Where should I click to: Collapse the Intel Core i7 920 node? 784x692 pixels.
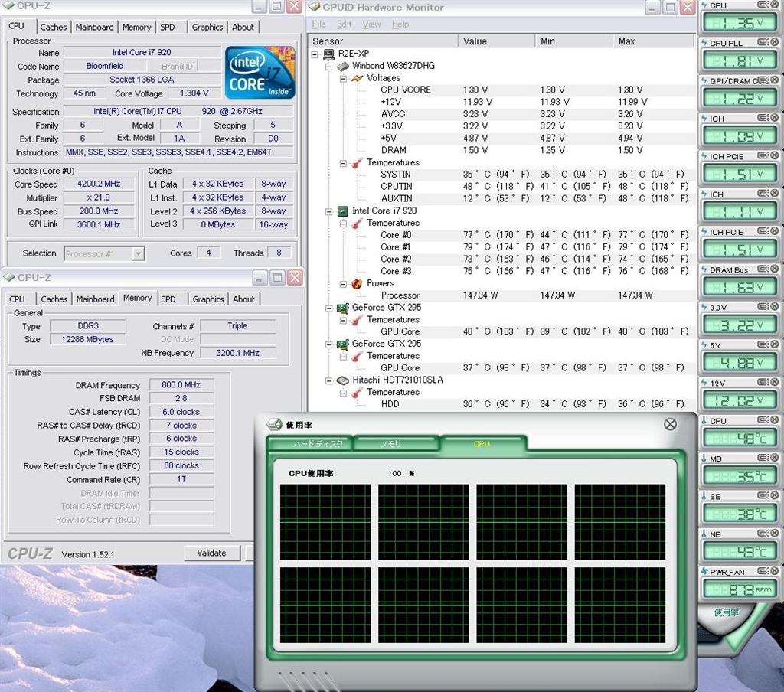(x=328, y=211)
